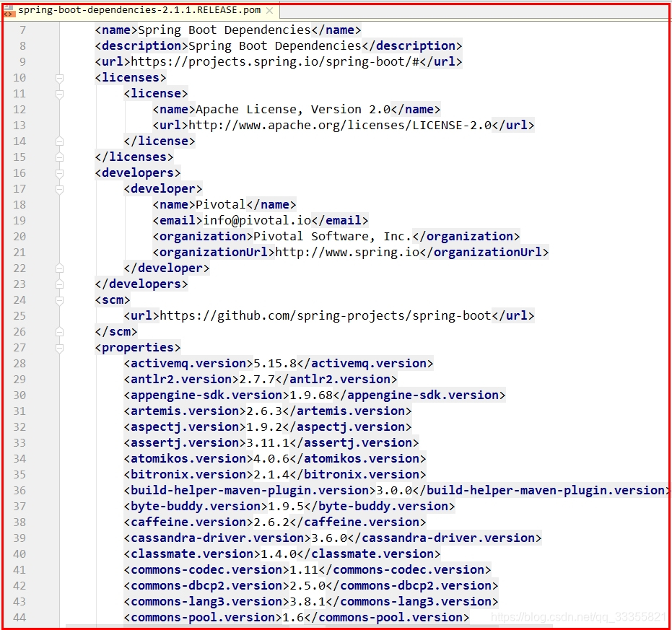
Task: Collapse the license block on line 11
Action: (60, 94)
